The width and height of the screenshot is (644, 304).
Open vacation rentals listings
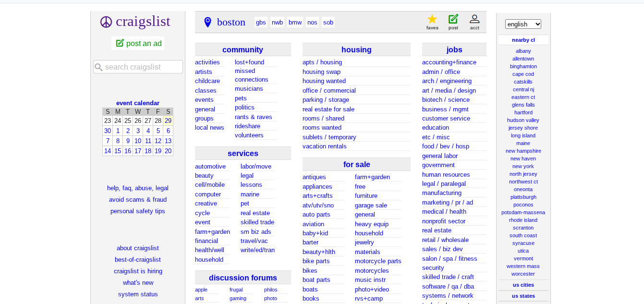point(324,146)
